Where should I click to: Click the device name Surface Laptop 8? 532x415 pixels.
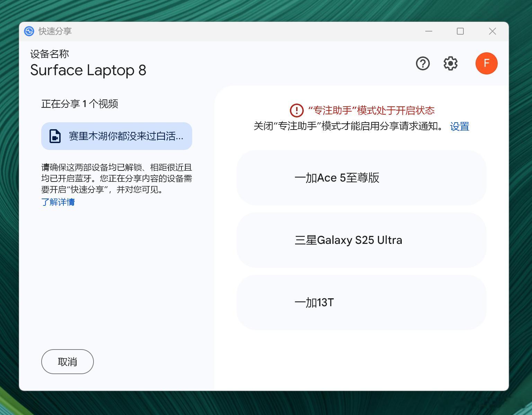click(88, 70)
